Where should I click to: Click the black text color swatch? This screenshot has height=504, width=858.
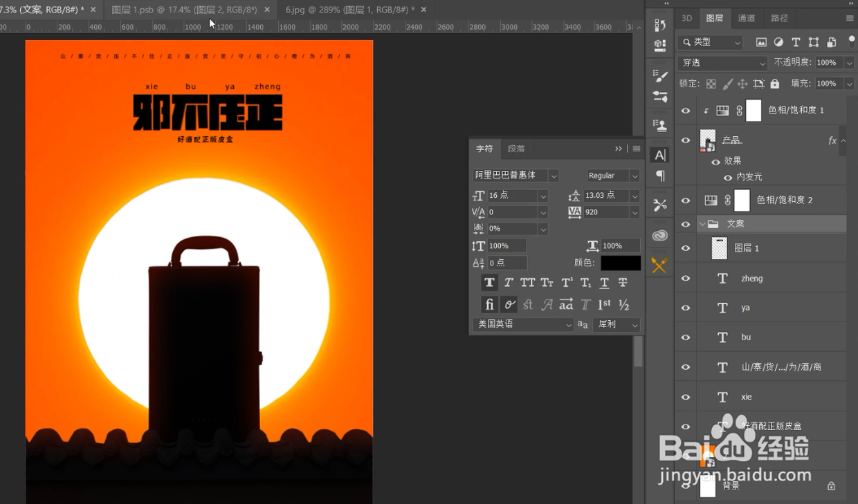coord(620,263)
